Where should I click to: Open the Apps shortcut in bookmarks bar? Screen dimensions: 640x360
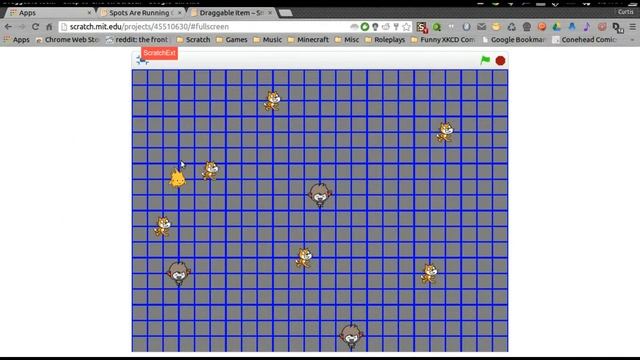coord(17,40)
